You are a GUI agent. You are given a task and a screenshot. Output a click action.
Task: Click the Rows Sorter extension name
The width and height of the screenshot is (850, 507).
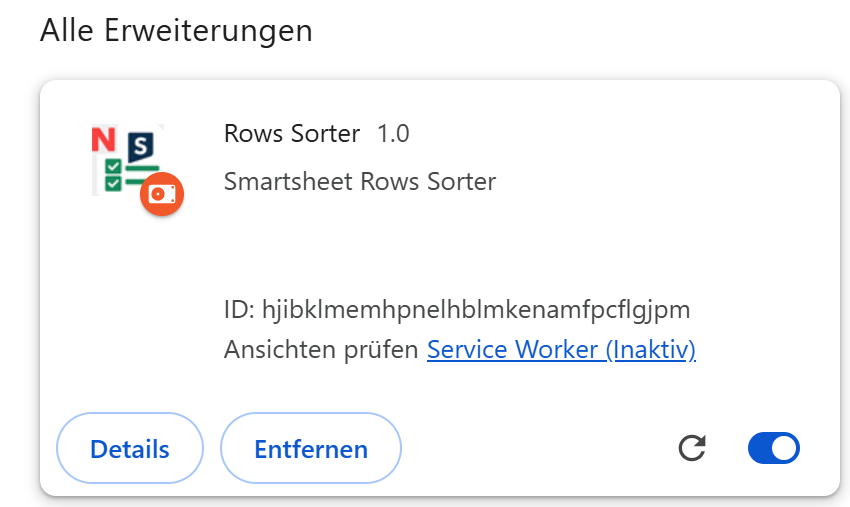[292, 133]
